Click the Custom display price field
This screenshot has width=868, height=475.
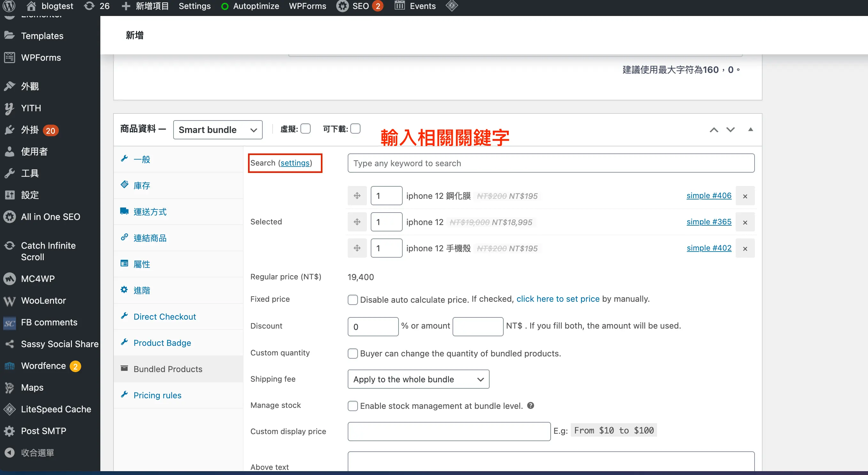(449, 432)
